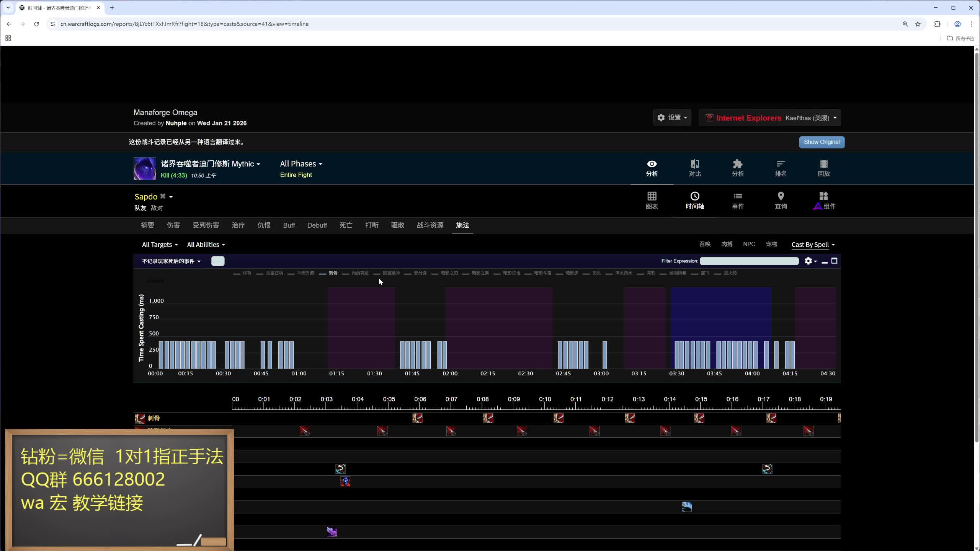This screenshot has height=551, width=980.
Task: Toggle the 暗影之舞 series in the legend
Action: (480, 273)
